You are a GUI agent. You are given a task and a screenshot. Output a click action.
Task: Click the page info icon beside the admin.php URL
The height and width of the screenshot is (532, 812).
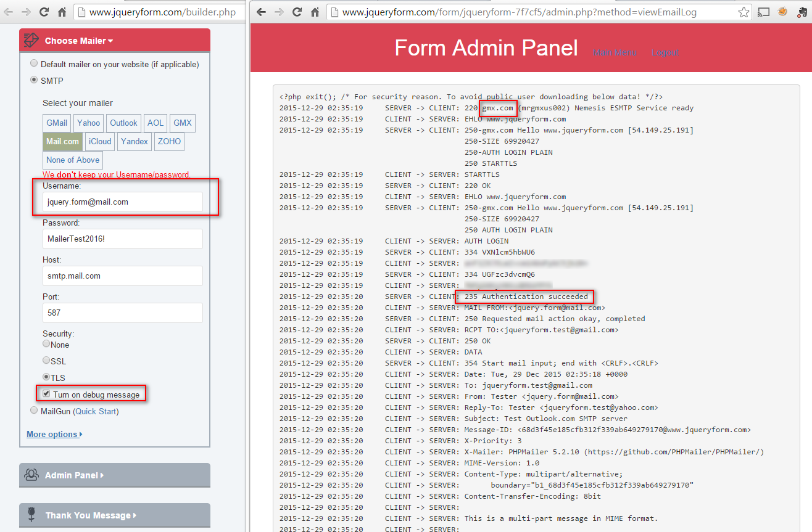coord(335,12)
